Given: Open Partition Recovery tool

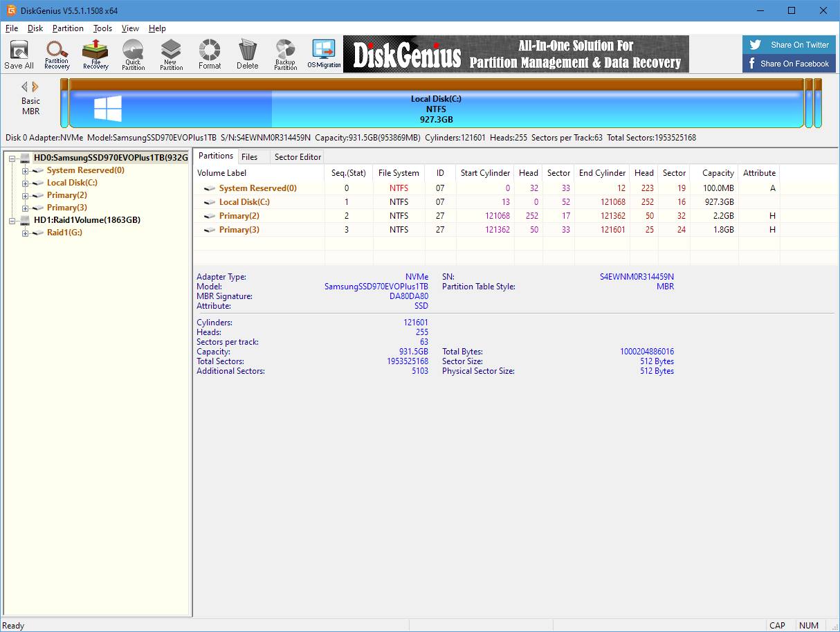Looking at the screenshot, I should pos(57,55).
